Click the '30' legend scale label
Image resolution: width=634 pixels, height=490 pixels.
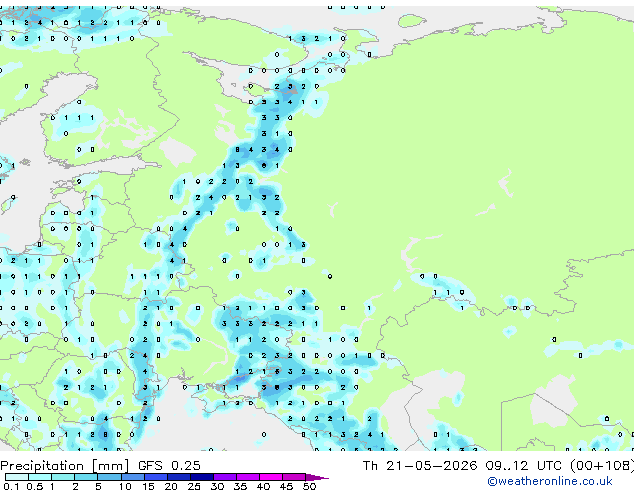tap(217, 486)
